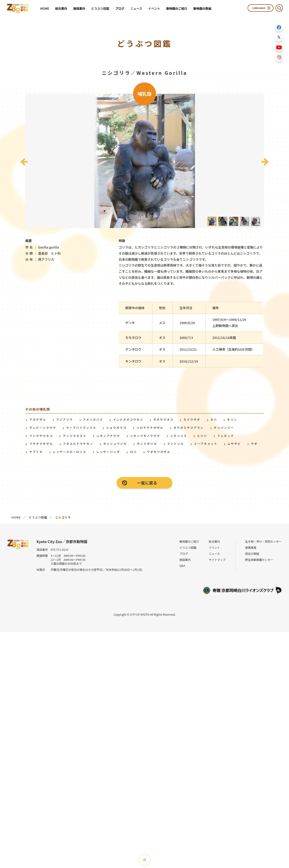Image resolution: width=289 pixels, height=868 pixels.
Task: Open the ワオキツネザル animal link
Action: pos(156,452)
